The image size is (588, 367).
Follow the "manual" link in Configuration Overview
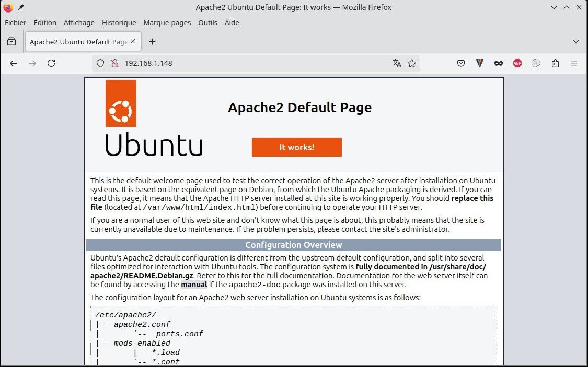(x=194, y=285)
